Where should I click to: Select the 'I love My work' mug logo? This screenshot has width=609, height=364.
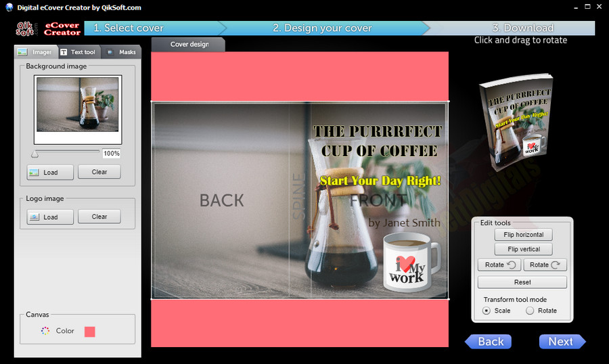pyautogui.click(x=411, y=263)
